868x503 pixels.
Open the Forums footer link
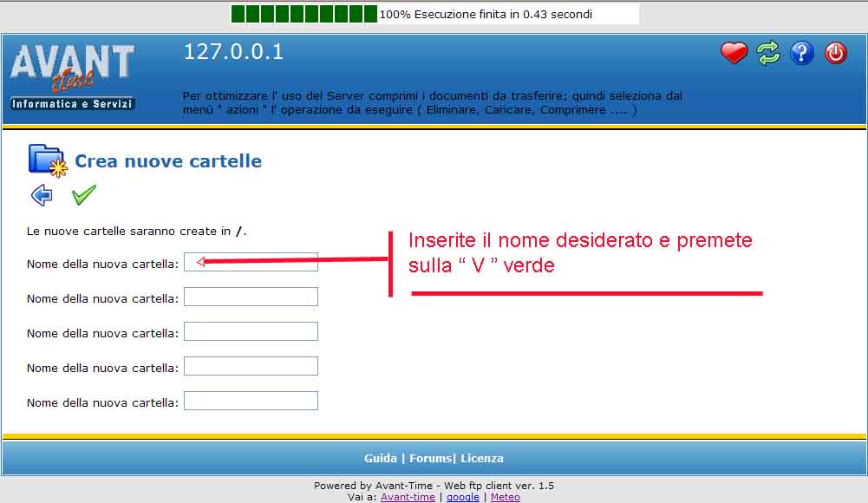428,458
